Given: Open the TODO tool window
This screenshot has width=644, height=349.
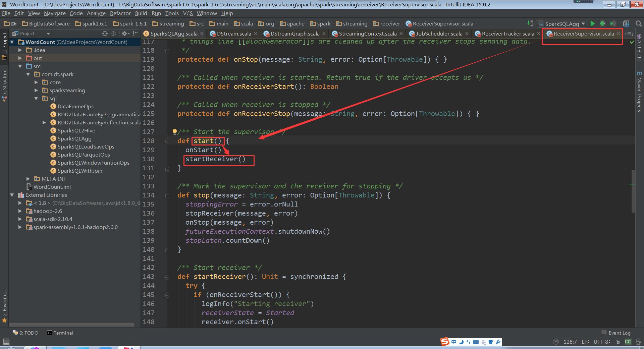Looking at the screenshot, I should point(25,333).
